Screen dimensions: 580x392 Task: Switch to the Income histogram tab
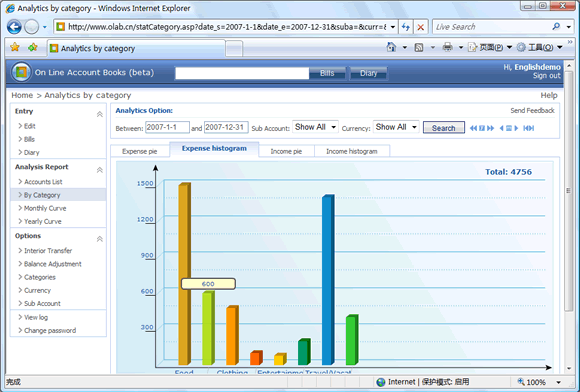click(x=352, y=151)
